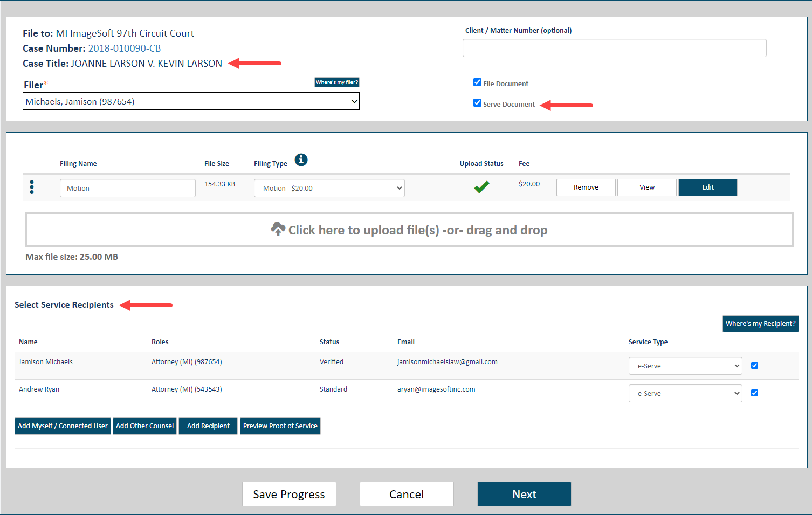This screenshot has height=515, width=812.
Task: Click the Upload Status column header
Action: [x=481, y=164]
